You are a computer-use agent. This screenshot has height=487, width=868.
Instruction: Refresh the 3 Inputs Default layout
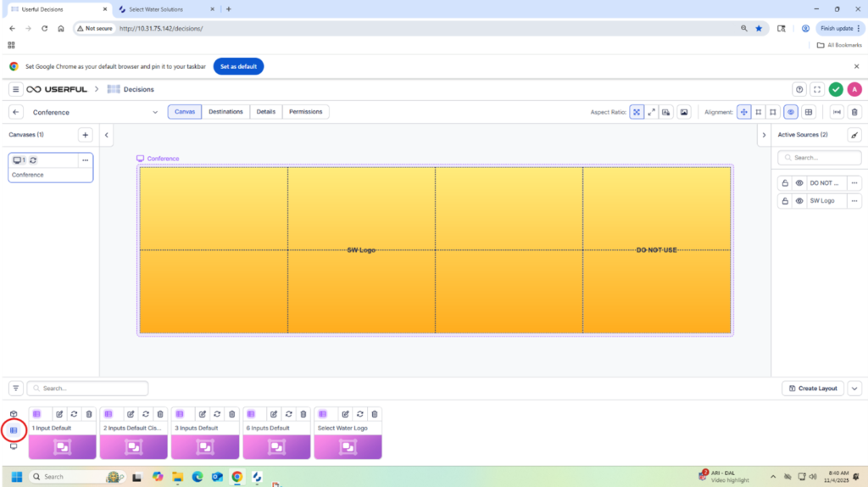coord(217,414)
